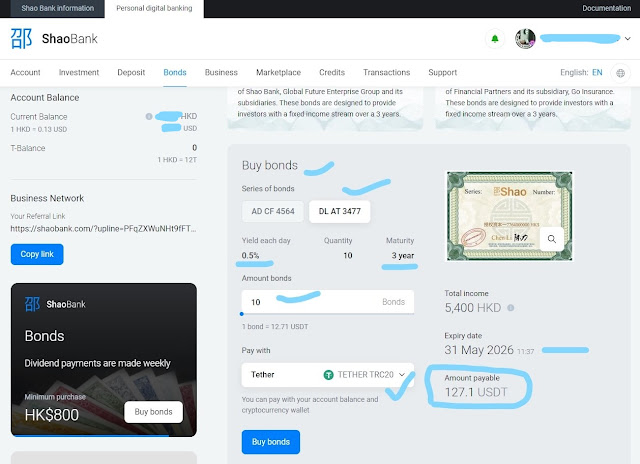Open the Investment menu item
This screenshot has width=640, height=464.
pos(79,73)
